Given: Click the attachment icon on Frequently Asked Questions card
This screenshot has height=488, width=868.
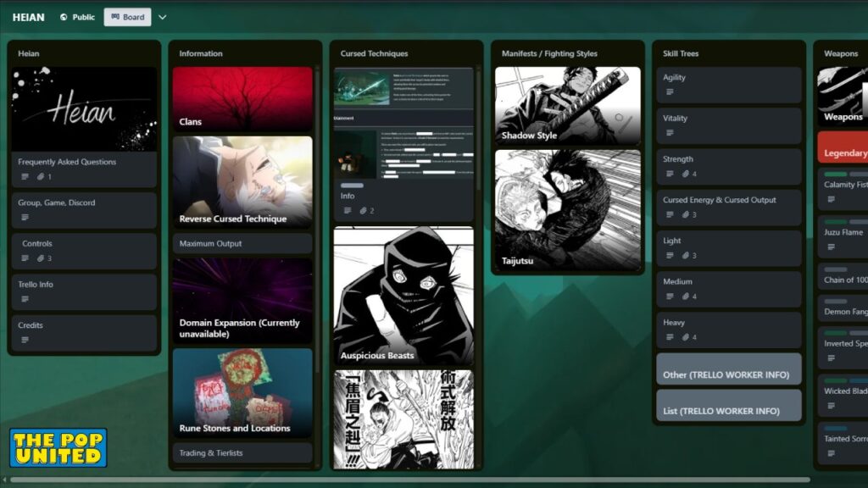Looking at the screenshot, I should pos(41,177).
